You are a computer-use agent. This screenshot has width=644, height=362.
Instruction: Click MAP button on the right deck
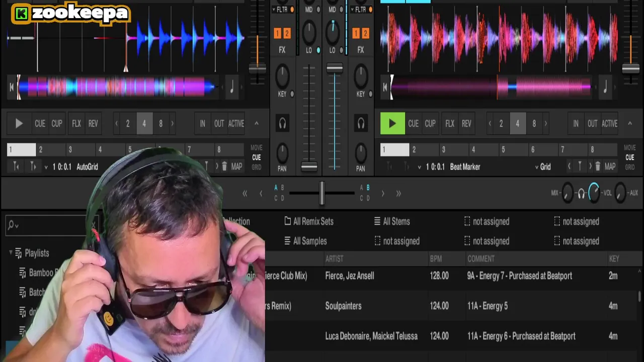[x=610, y=166]
